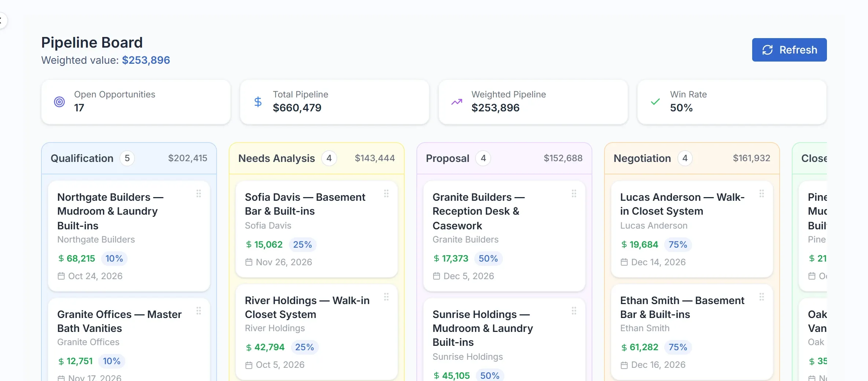Grab drag handle on Sunrise Holdings card
Image resolution: width=868 pixels, height=381 pixels.
click(x=574, y=311)
